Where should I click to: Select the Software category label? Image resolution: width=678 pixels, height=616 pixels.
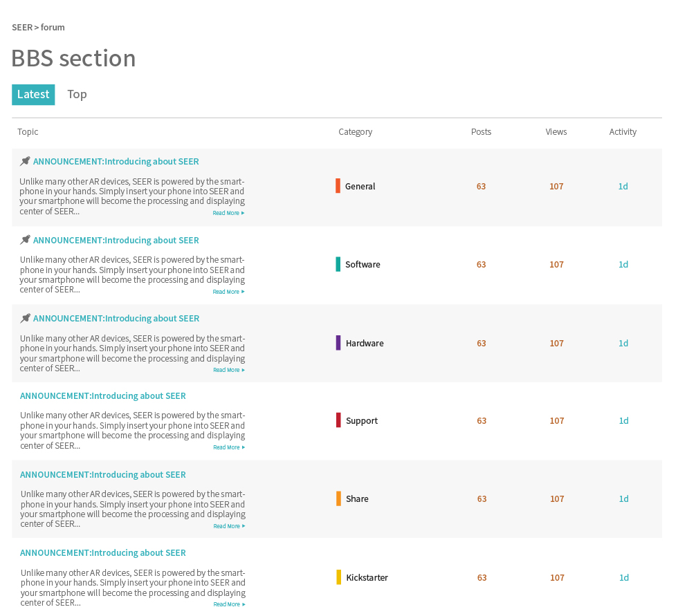pyautogui.click(x=363, y=264)
